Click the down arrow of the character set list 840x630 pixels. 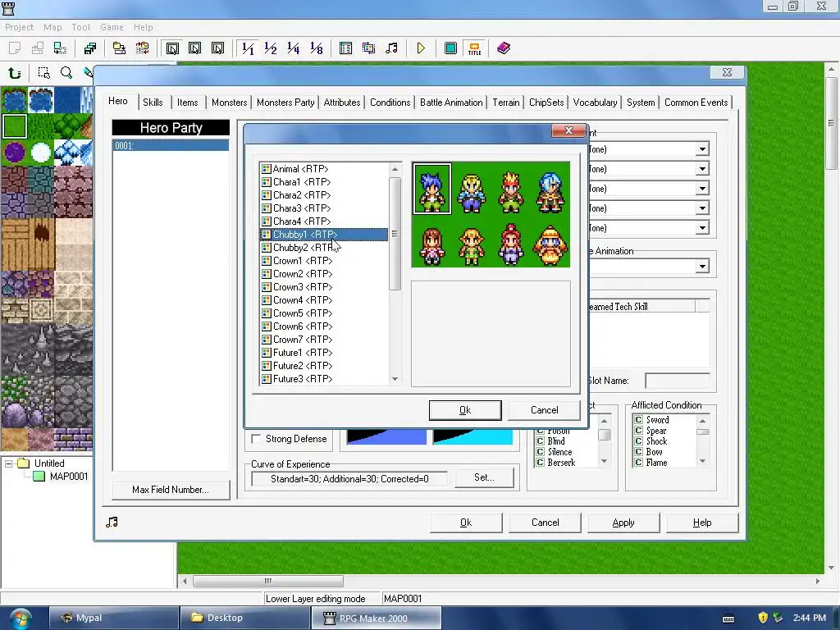tap(395, 379)
